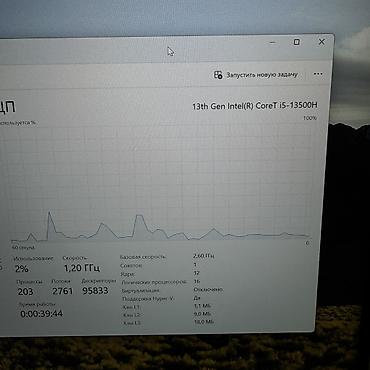The image size is (370, 370).
Task: Click the uptime value '0:00:39:44'
Action: pos(41,314)
